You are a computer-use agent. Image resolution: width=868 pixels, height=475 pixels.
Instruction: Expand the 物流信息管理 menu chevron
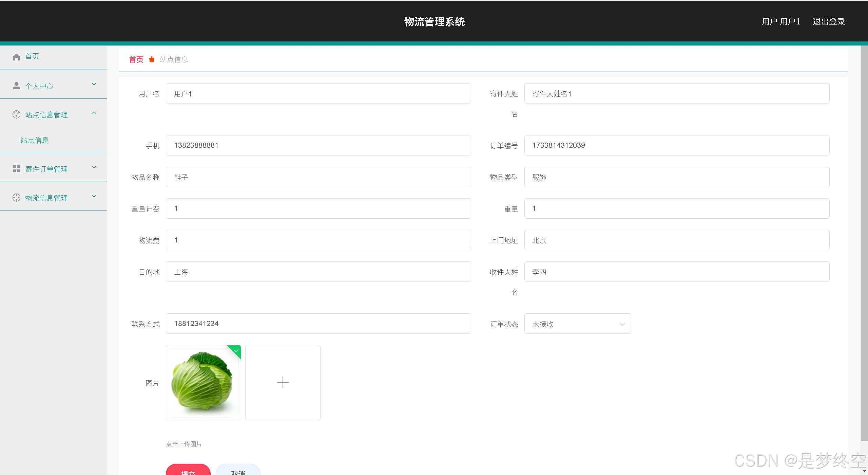point(94,196)
